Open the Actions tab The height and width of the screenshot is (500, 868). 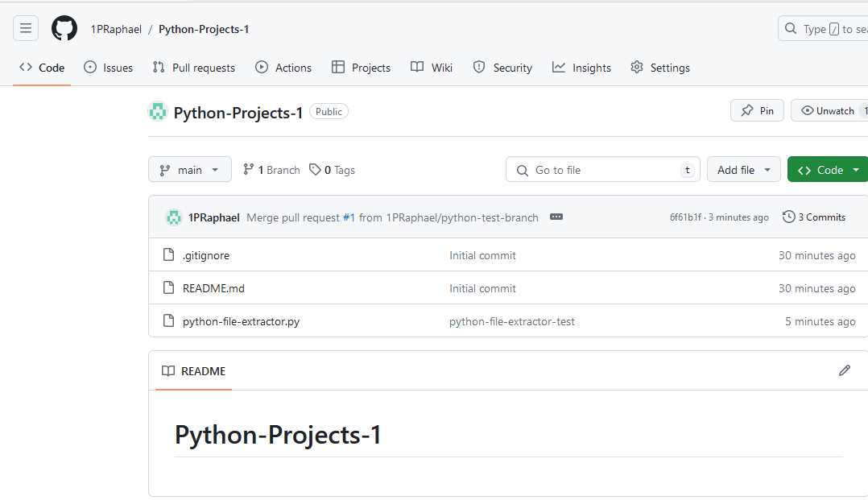(283, 68)
